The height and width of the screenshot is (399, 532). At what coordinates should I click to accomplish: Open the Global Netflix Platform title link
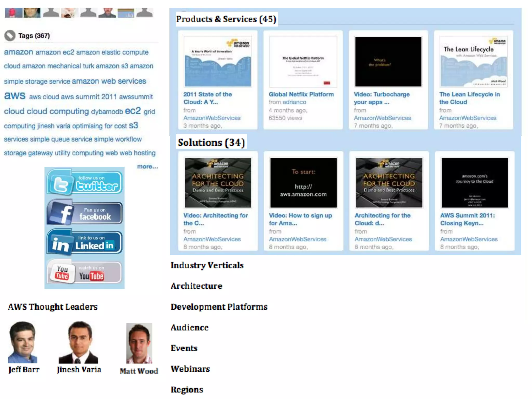point(301,94)
